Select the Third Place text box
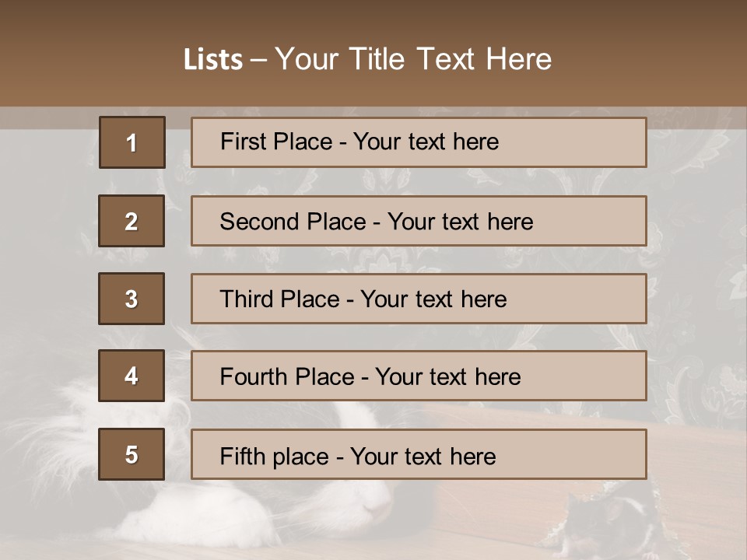The width and height of the screenshot is (747, 560). click(x=419, y=299)
